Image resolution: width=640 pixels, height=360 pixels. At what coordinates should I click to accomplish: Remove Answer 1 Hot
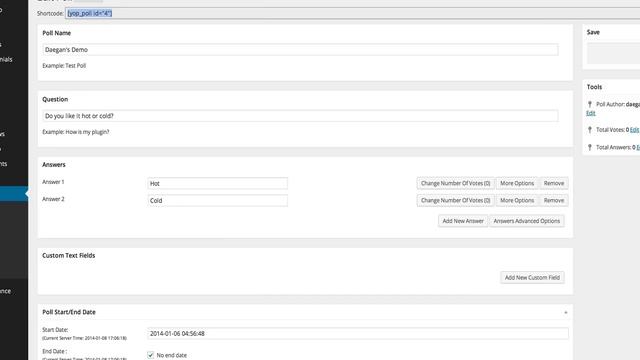point(553,183)
